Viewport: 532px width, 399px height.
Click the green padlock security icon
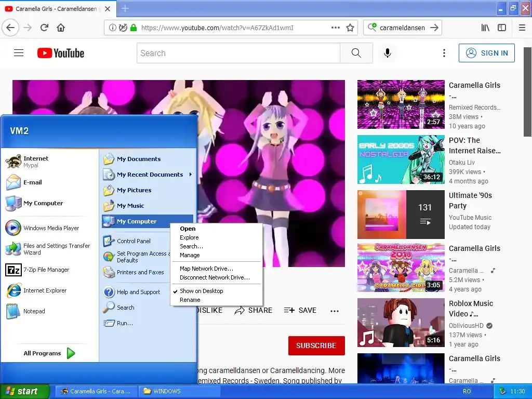134,28
